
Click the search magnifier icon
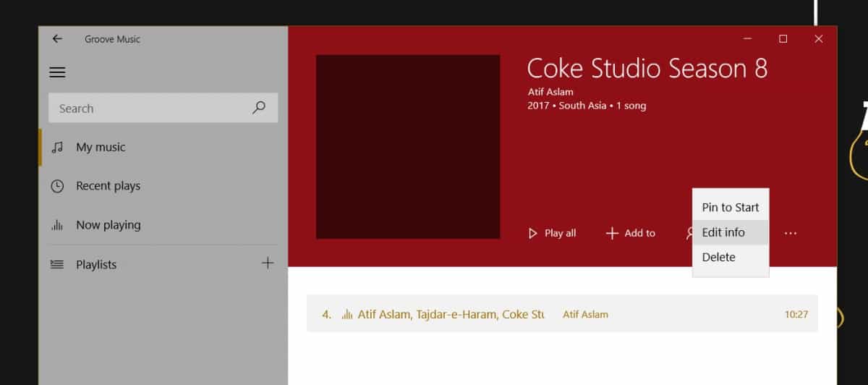click(x=259, y=108)
